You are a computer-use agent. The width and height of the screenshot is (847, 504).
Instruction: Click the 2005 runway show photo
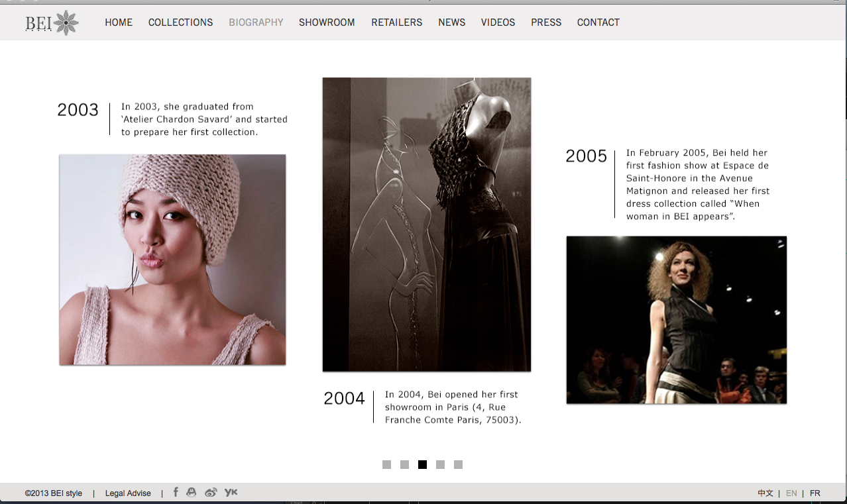(x=676, y=320)
